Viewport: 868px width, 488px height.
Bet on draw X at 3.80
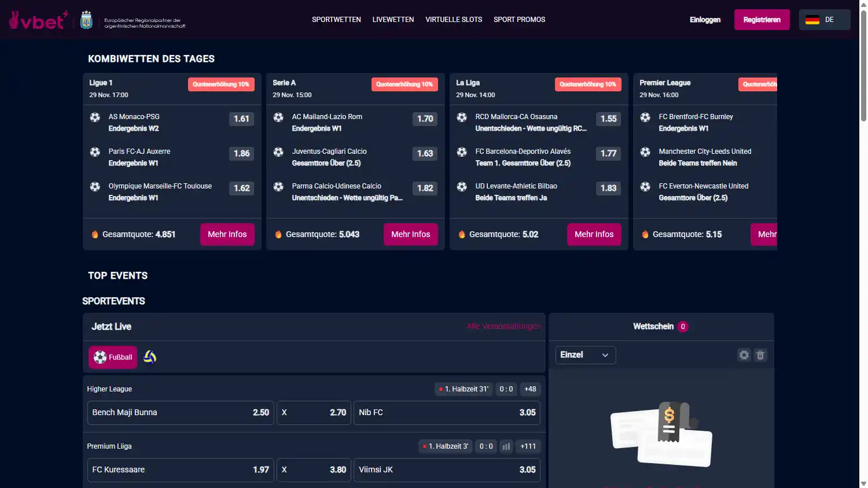pos(314,470)
